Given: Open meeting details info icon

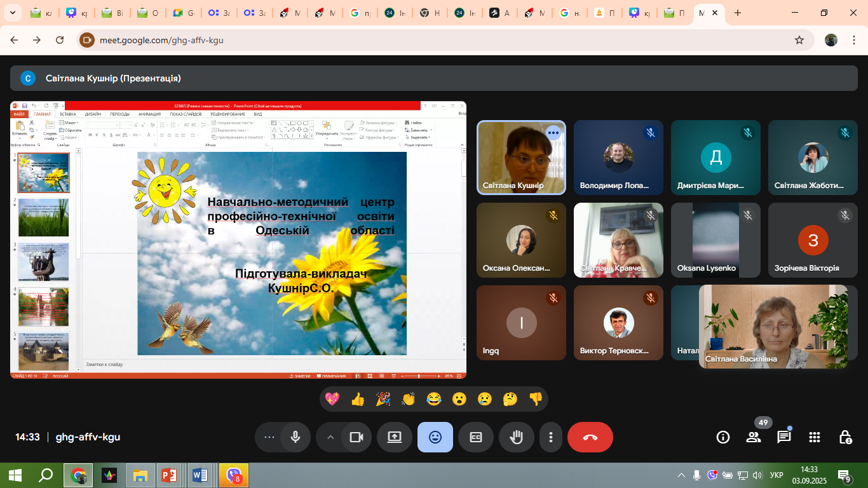Looking at the screenshot, I should tap(723, 437).
